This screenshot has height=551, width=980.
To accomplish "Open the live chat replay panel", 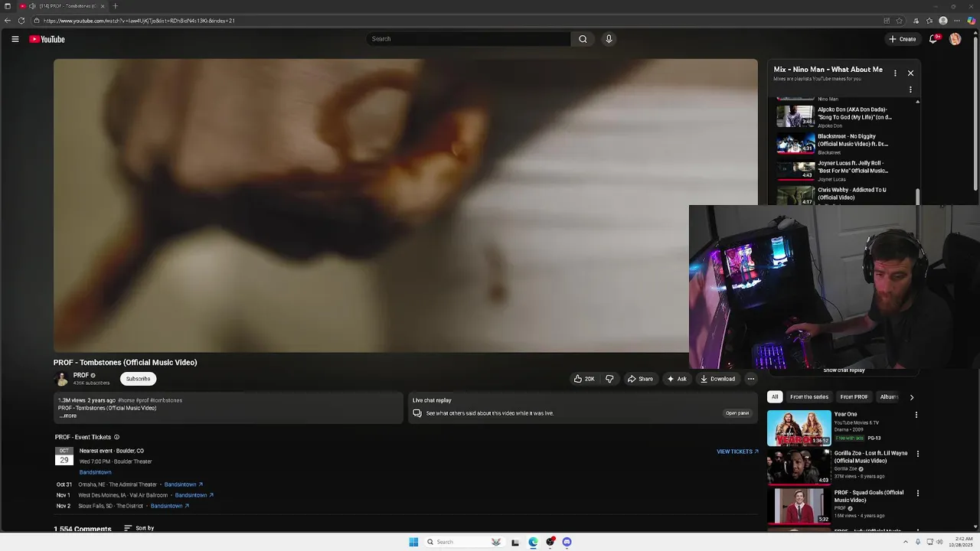I will click(x=737, y=413).
